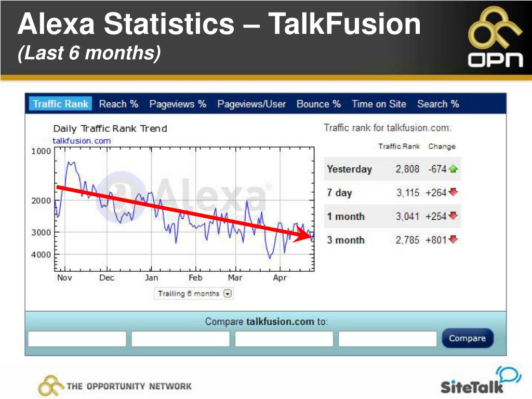Click the Yesterday traffic rank value 2,808
This screenshot has width=532, height=399.
pyautogui.click(x=407, y=169)
